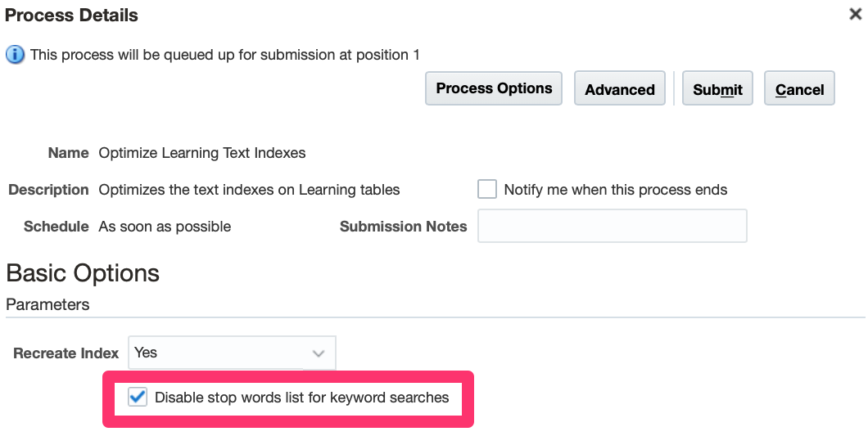Image resolution: width=868 pixels, height=445 pixels.
Task: Click the 'Optimize Learning Text Indexes' name
Action: point(201,153)
